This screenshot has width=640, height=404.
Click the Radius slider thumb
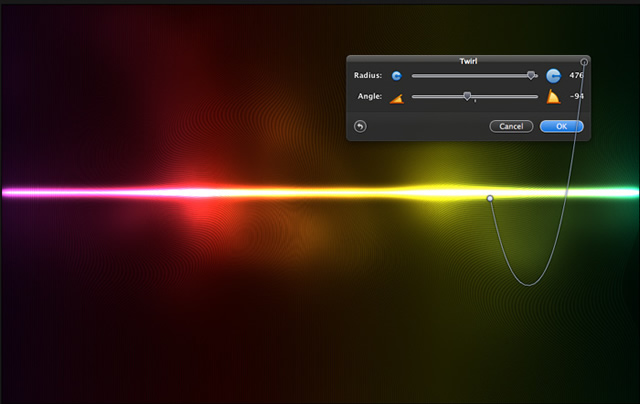tap(531, 75)
